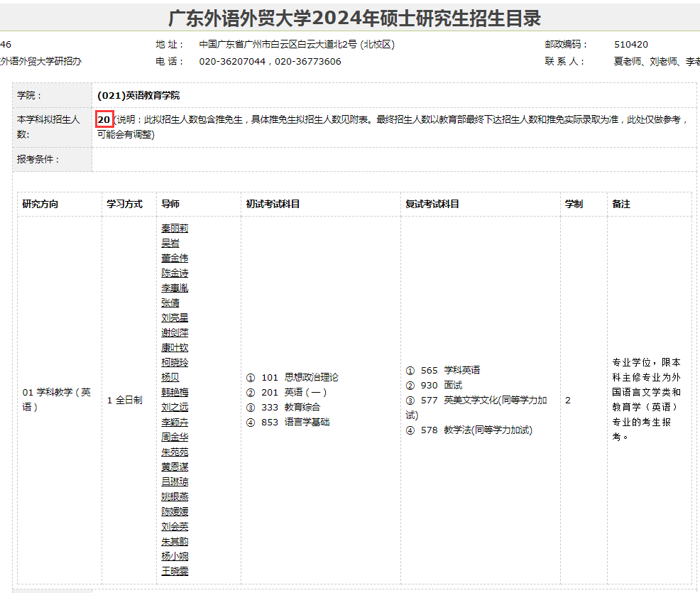Select college name (021)英语教育学院
Viewport: 700px width, 593px height.
138,95
